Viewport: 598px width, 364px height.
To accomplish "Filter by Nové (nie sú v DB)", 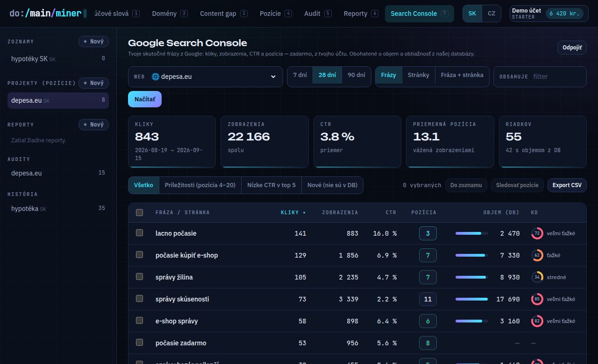I will [x=332, y=185].
